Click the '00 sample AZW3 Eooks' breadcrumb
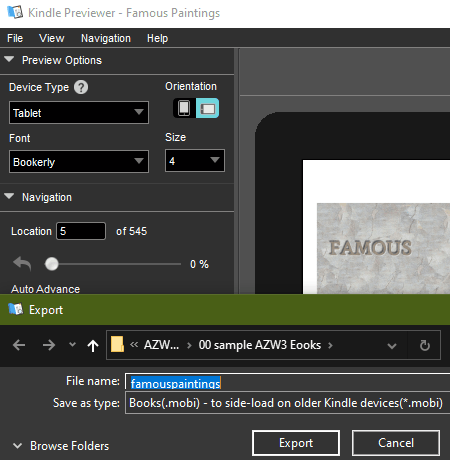Screen dimensions: 450x460 (x=260, y=345)
